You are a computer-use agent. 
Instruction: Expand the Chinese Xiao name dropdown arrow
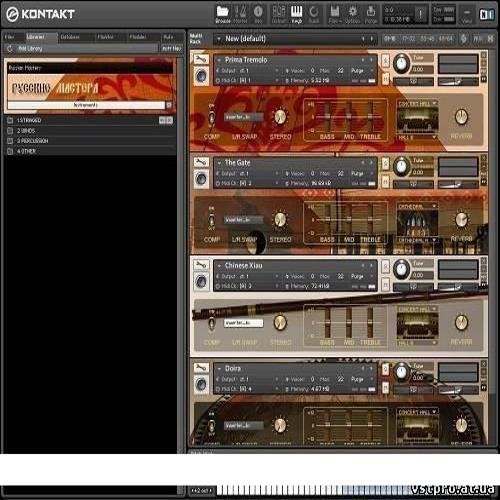[x=219, y=266]
